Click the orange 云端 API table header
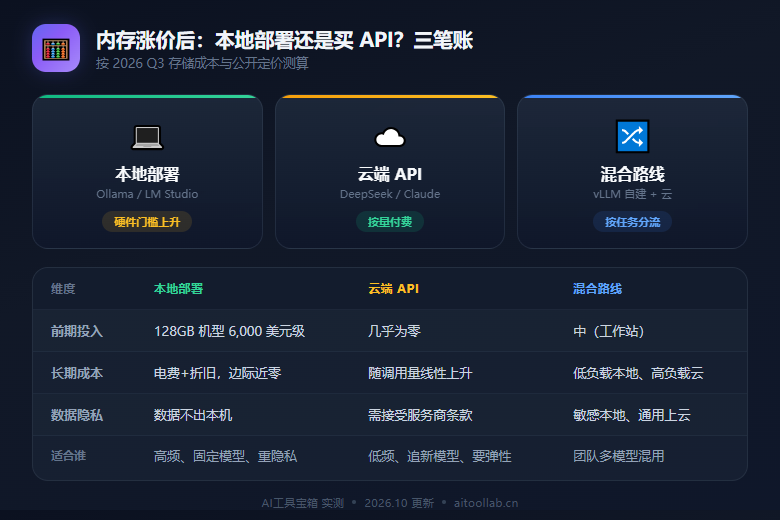This screenshot has height=520, width=780. point(393,289)
